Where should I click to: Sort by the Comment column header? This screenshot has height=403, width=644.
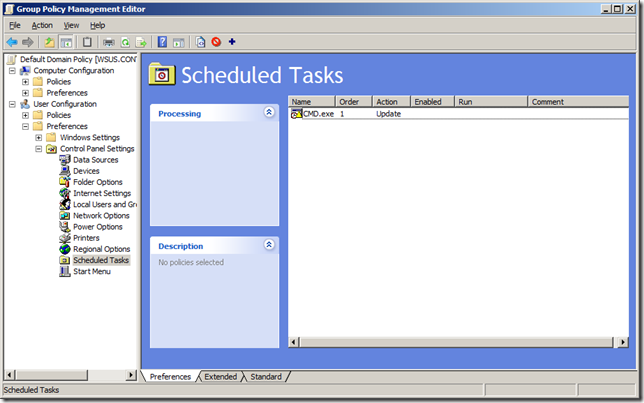coord(578,101)
